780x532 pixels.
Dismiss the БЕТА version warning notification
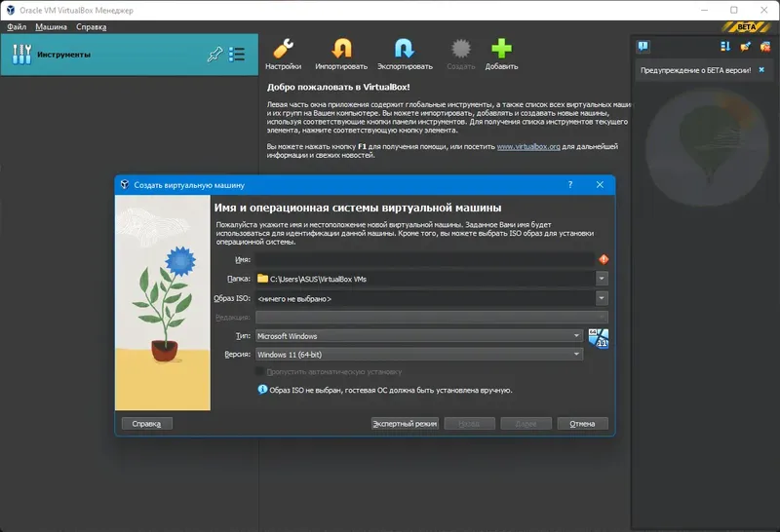(x=761, y=70)
